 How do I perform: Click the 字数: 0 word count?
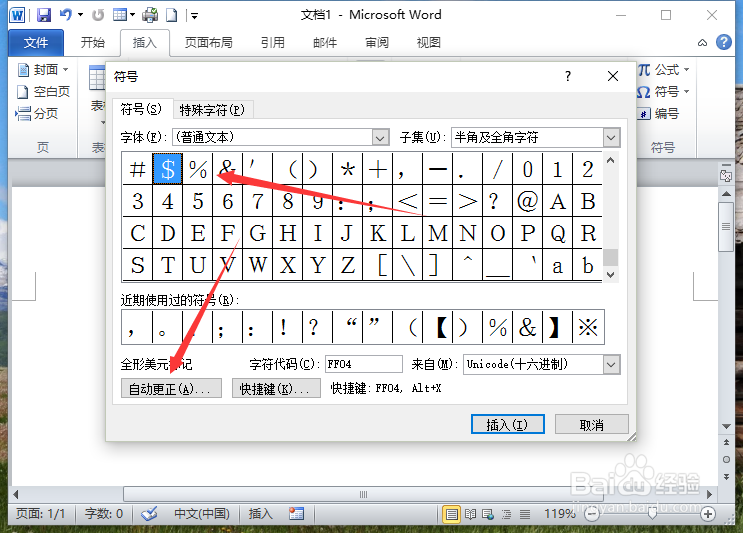104,514
